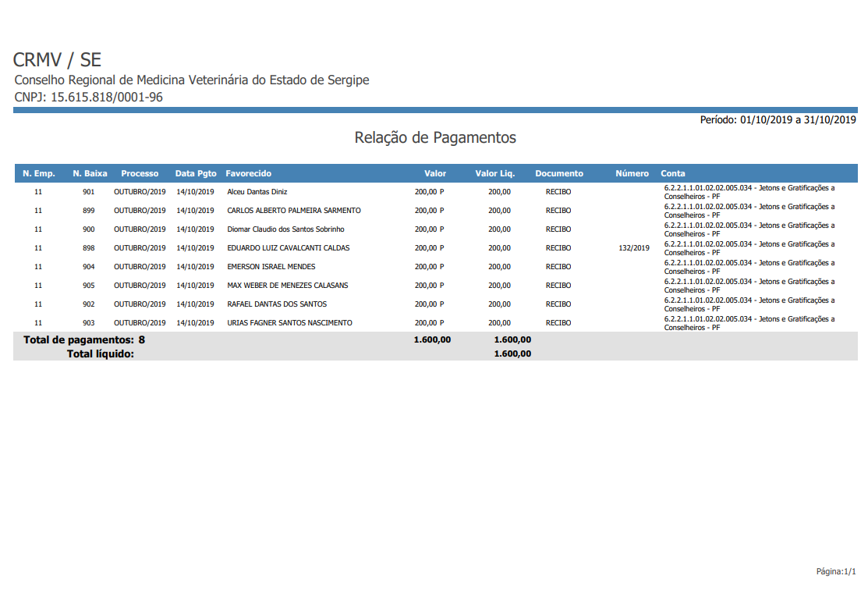Click the CRMV / SE heading
This screenshot has height=604, width=868.
tap(57, 60)
